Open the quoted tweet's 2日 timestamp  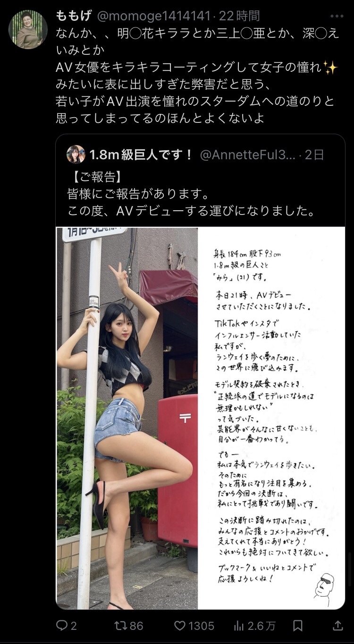click(x=315, y=155)
